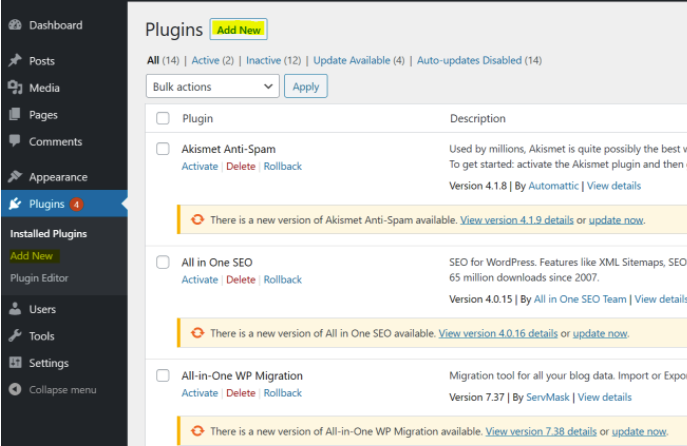The height and width of the screenshot is (446, 687).
Task: Click the Apply button
Action: pos(306,86)
